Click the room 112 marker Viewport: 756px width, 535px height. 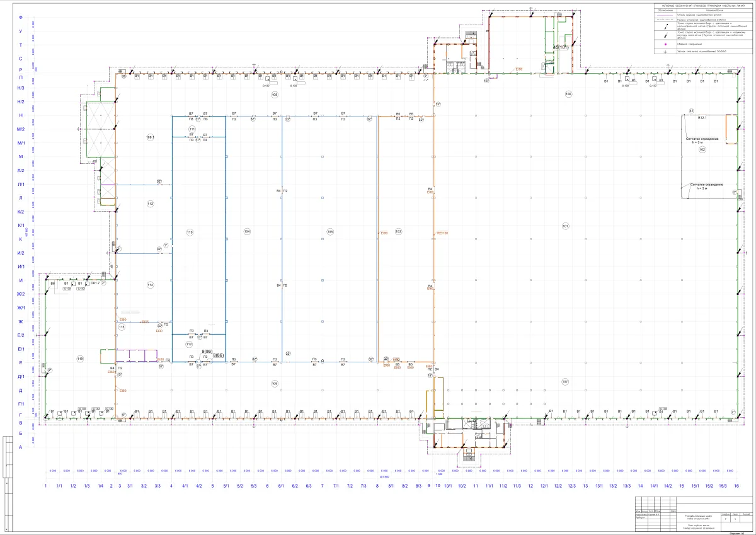[188, 345]
